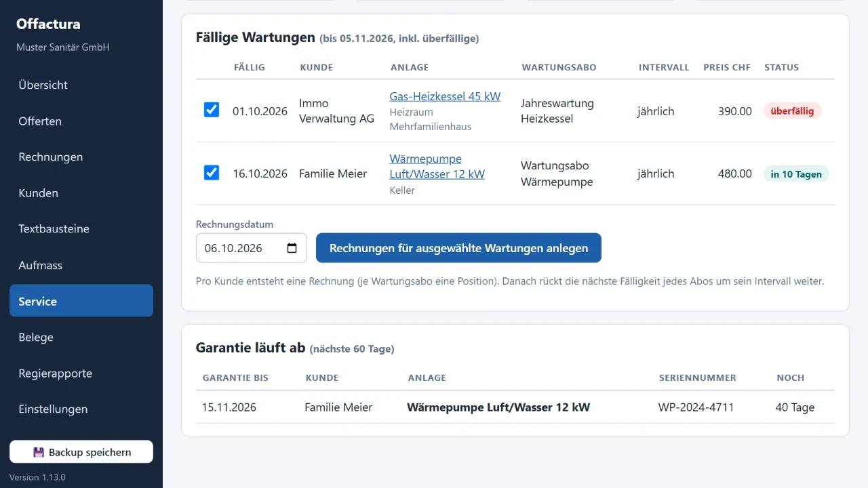Click the STATUS column header

click(782, 67)
